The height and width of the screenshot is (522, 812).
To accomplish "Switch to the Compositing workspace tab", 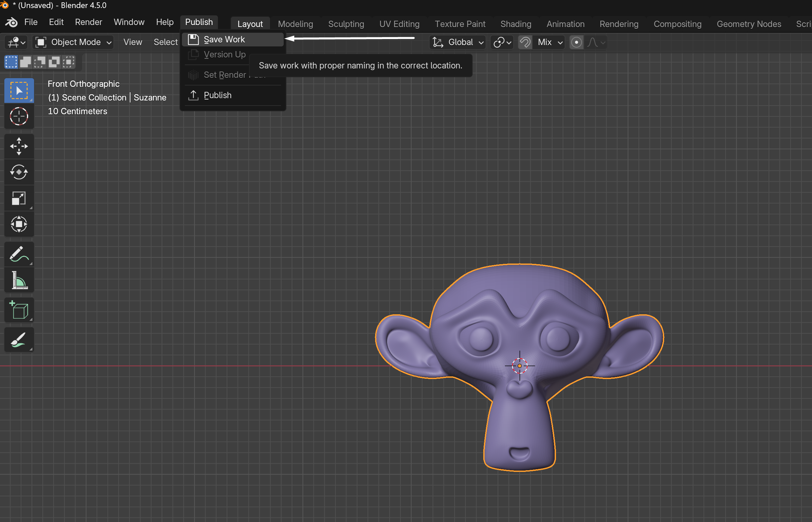I will pos(678,24).
